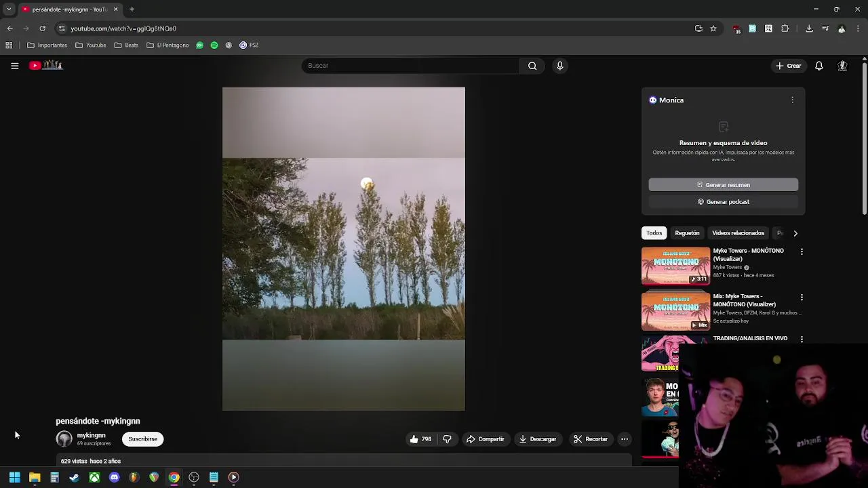Open options for Myke Towers MONÓTONO video
This screenshot has width=868, height=488.
point(802,251)
